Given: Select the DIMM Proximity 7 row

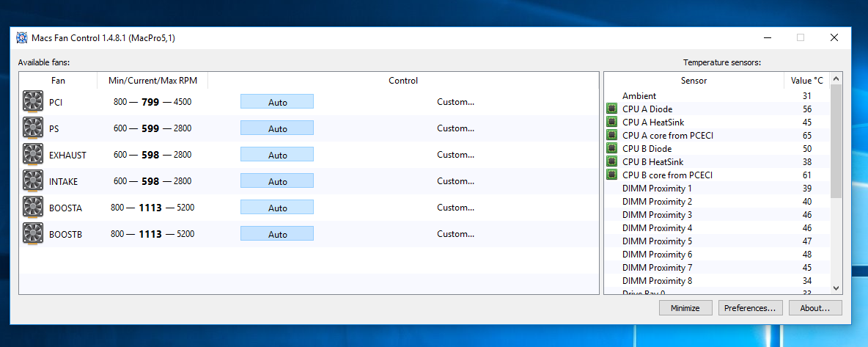Looking at the screenshot, I should click(718, 268).
